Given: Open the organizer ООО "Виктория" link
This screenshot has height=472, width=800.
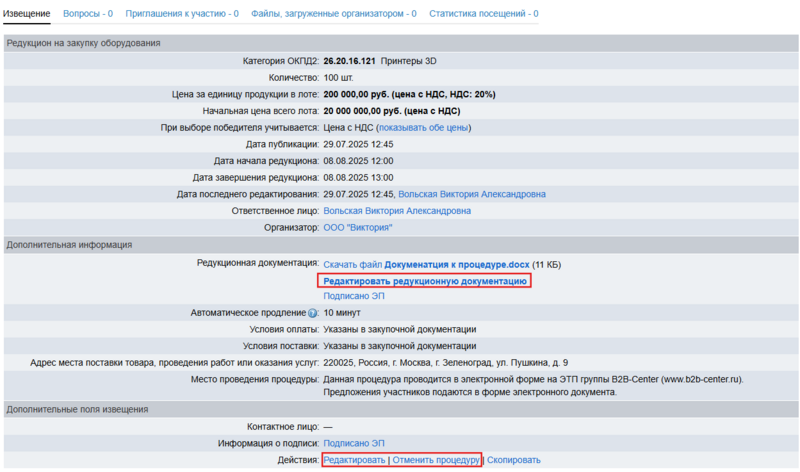Looking at the screenshot, I should [357, 228].
